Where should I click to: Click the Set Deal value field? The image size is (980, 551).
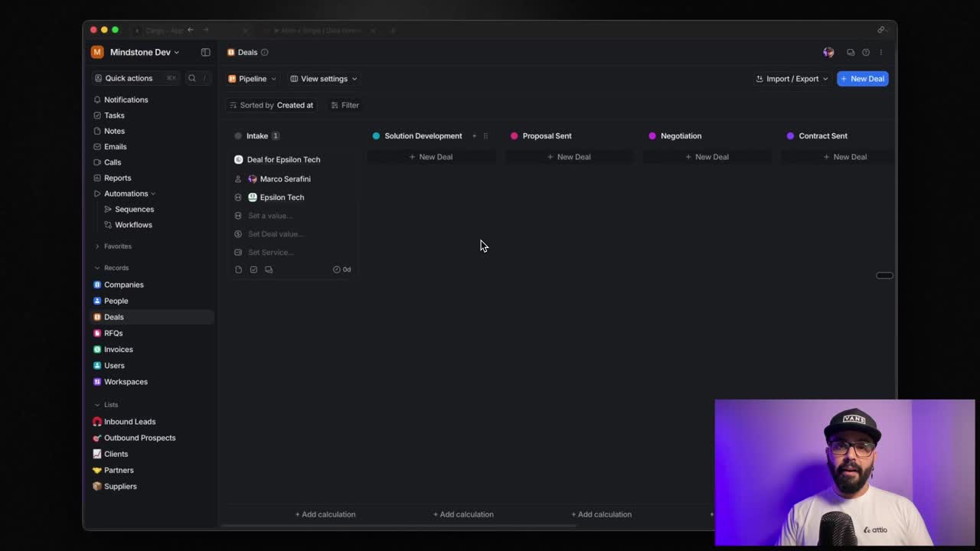pyautogui.click(x=276, y=234)
